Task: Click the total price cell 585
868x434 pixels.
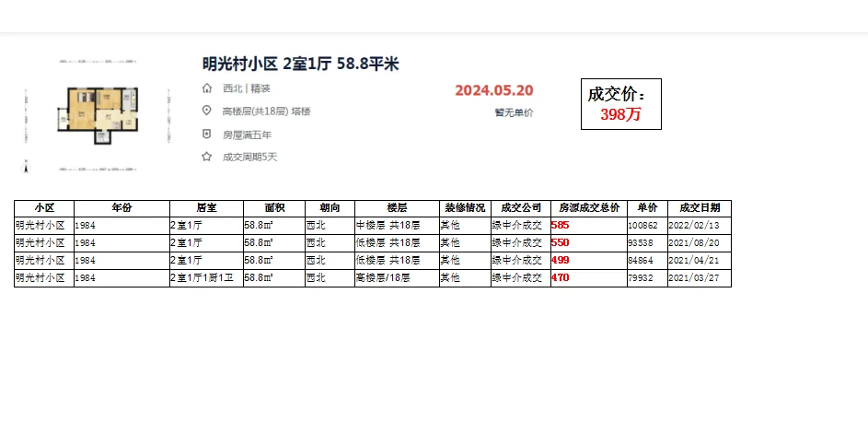Action: click(589, 226)
